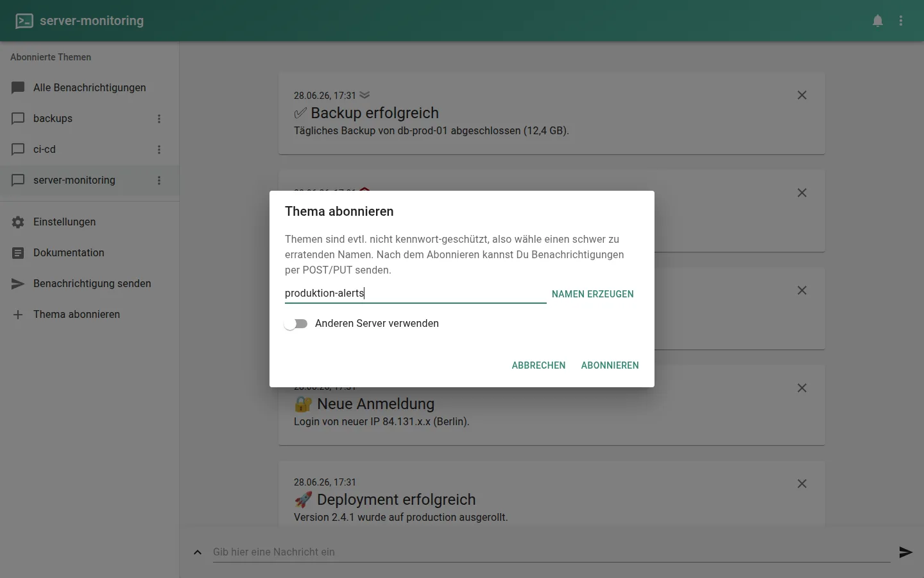The width and height of the screenshot is (924, 578).
Task: Open Einstellungen
Action: pyautogui.click(x=89, y=222)
